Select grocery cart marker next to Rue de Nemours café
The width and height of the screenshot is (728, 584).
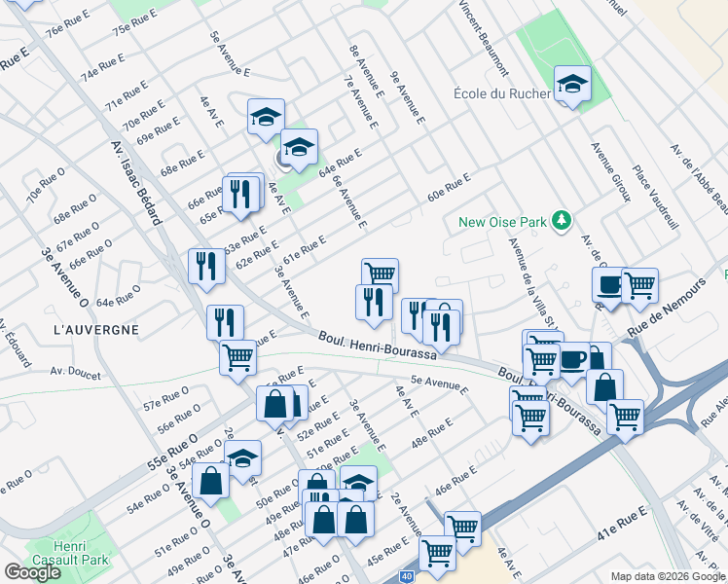(639, 290)
